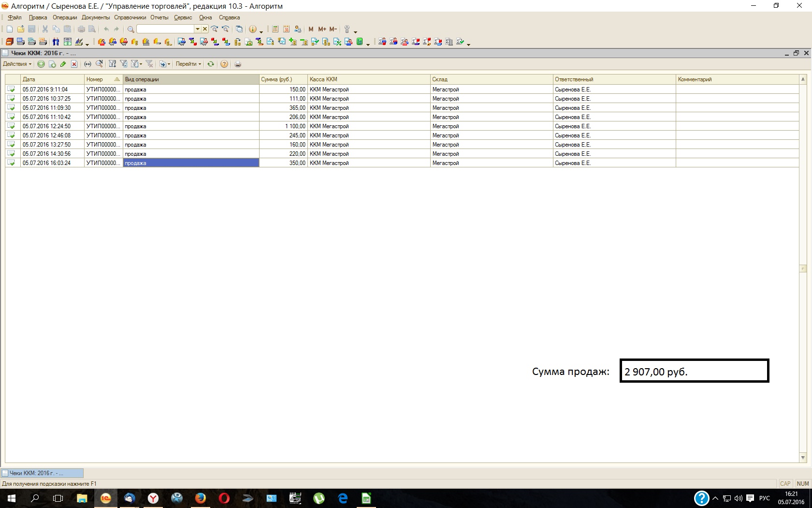Click the scrollbar down arrow of list

tap(803, 457)
